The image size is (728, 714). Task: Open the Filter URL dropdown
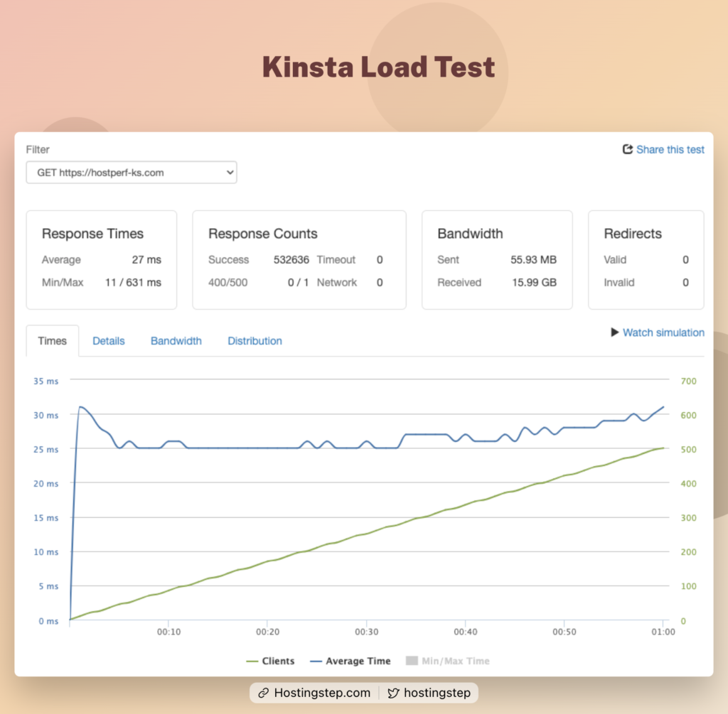132,173
